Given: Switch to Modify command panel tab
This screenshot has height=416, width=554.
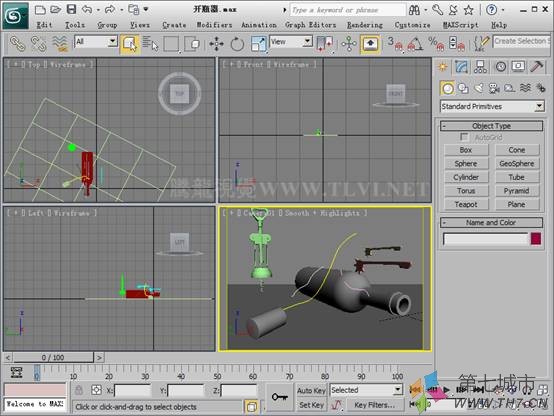Looking at the screenshot, I should tap(461, 66).
